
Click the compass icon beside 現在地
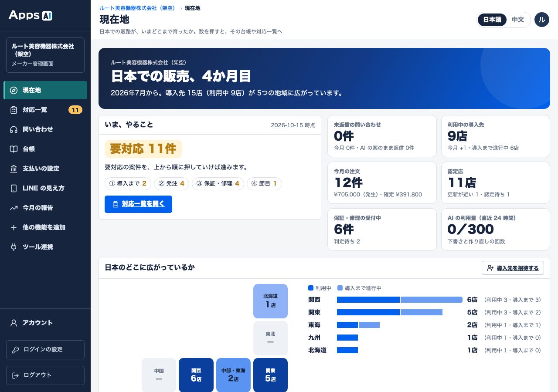click(x=14, y=90)
